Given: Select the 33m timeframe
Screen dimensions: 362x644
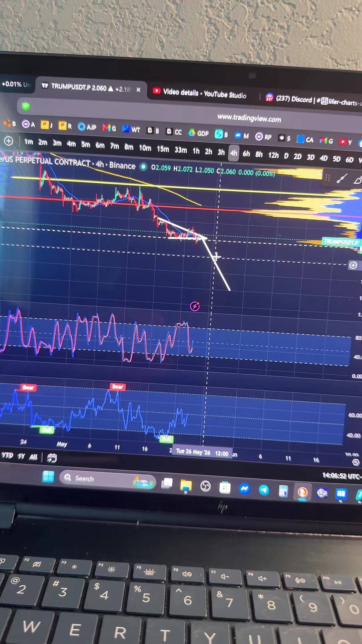Looking at the screenshot, I should tap(181, 150).
